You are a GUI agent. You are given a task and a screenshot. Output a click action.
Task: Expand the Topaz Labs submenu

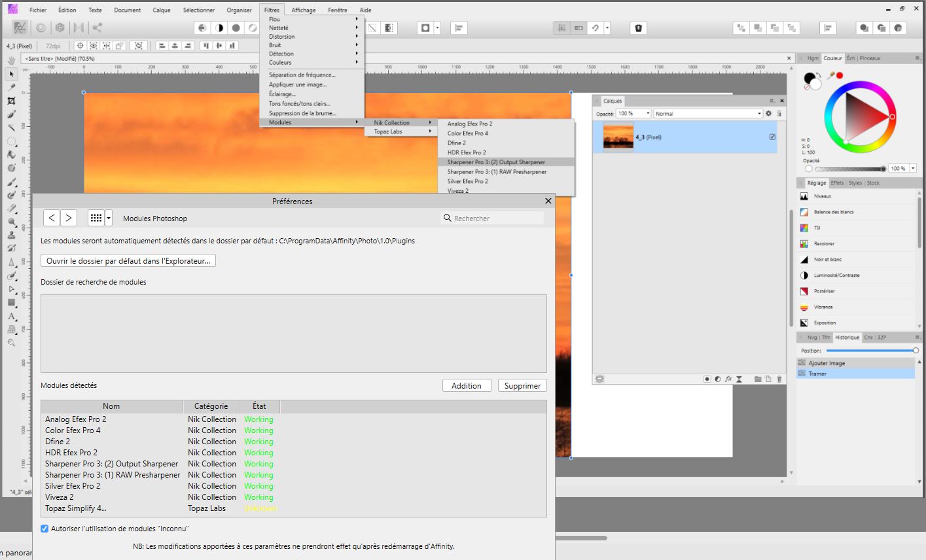pos(401,131)
